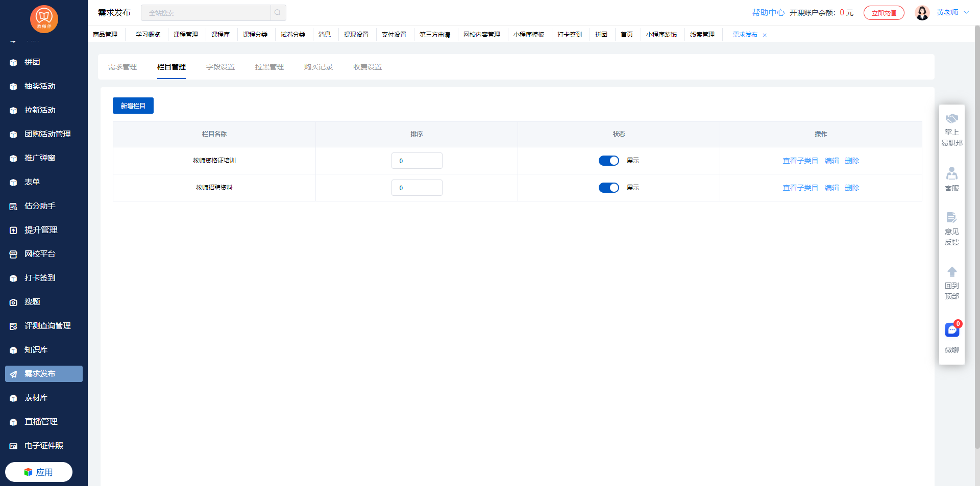Switch to the 字段设置 tab

point(220,67)
